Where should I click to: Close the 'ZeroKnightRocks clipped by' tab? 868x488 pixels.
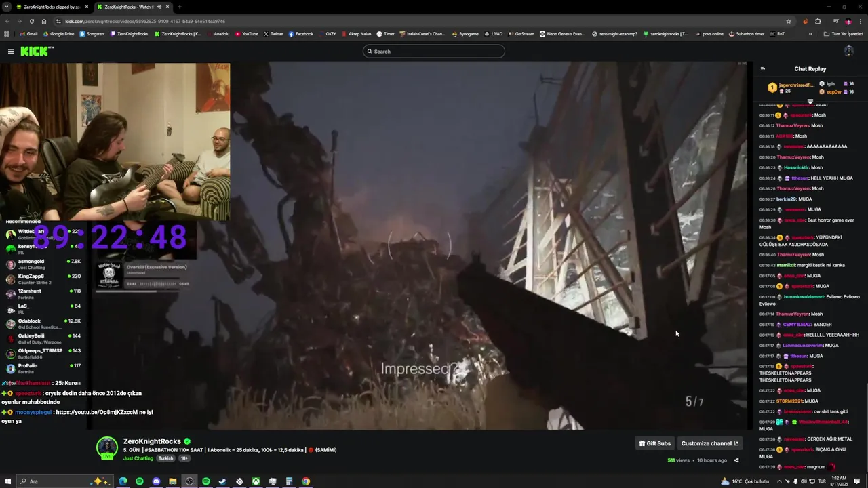coord(87,7)
